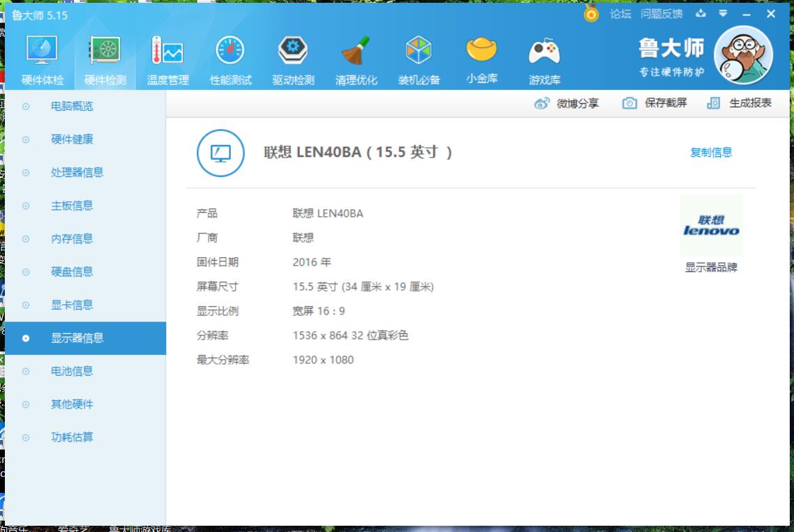Expand the main menu dropdown arrow
Image resolution: width=794 pixels, height=532 pixels.
click(x=723, y=14)
